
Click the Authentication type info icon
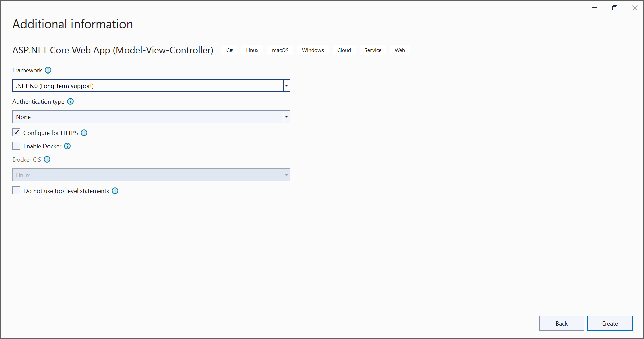tap(70, 101)
